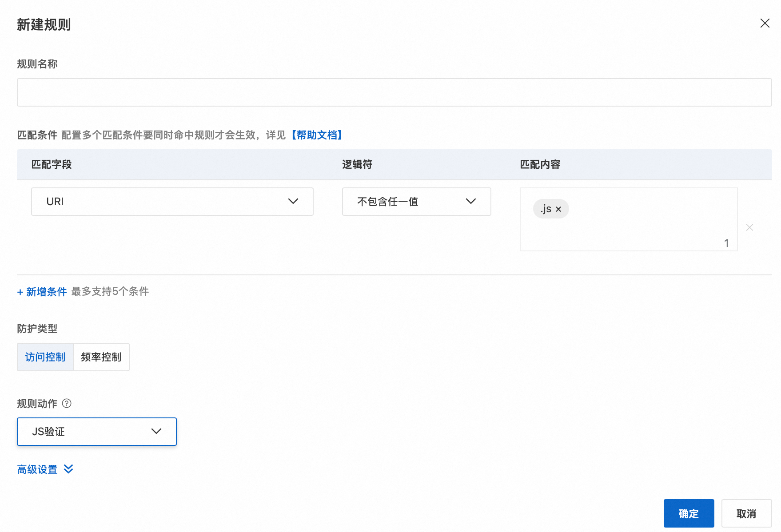Confirm with the 确定 button
This screenshot has height=532, width=781.
click(689, 513)
